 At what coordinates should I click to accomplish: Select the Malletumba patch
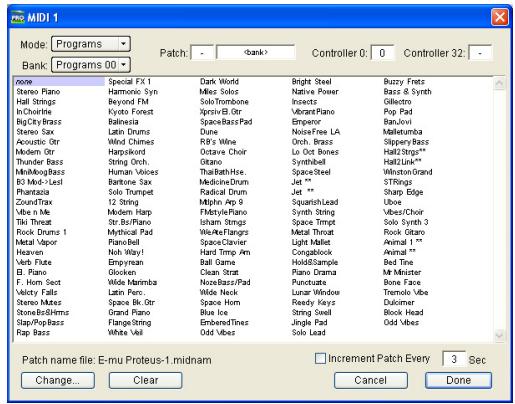(402, 132)
